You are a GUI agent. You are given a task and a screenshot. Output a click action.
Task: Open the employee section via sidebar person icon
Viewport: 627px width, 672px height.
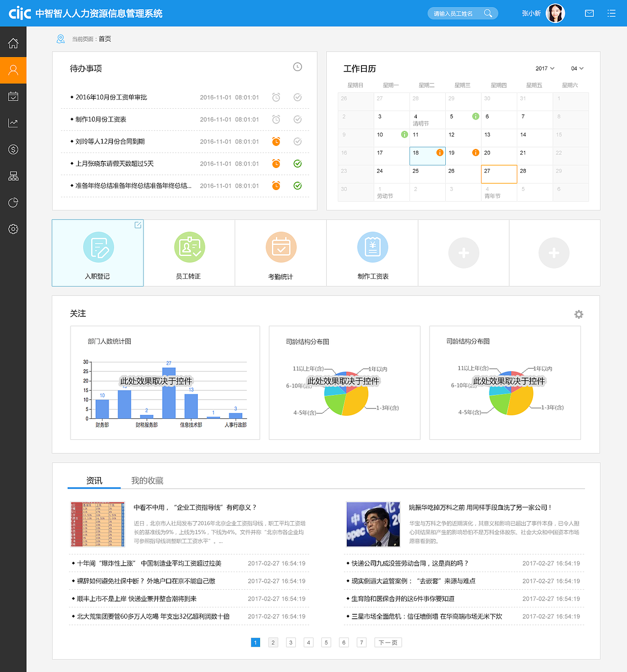(13, 70)
